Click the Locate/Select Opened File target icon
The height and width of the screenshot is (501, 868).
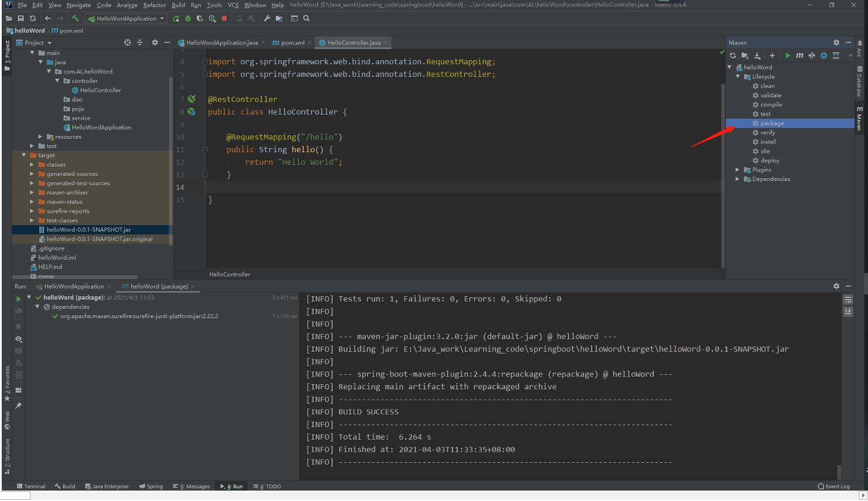tap(127, 43)
